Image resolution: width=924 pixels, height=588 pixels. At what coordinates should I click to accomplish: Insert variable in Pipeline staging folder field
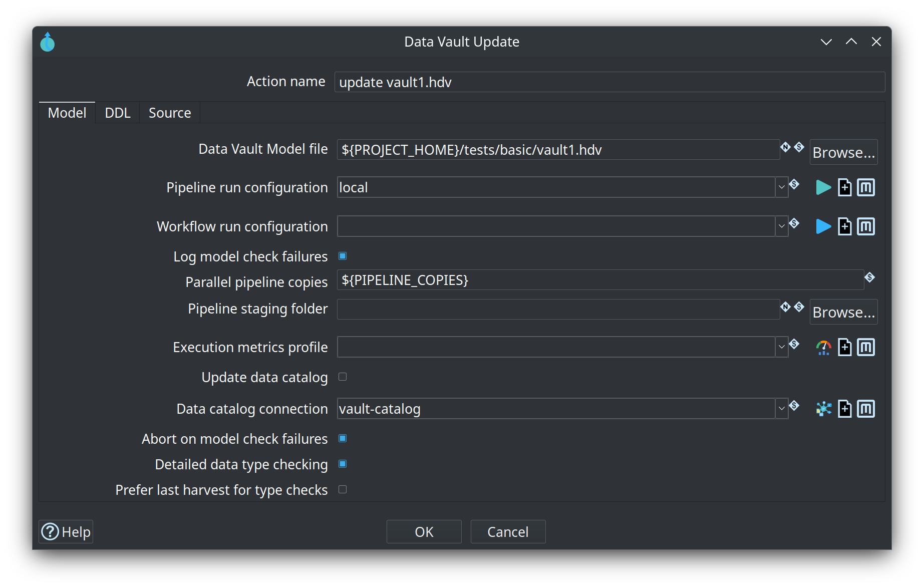799,307
